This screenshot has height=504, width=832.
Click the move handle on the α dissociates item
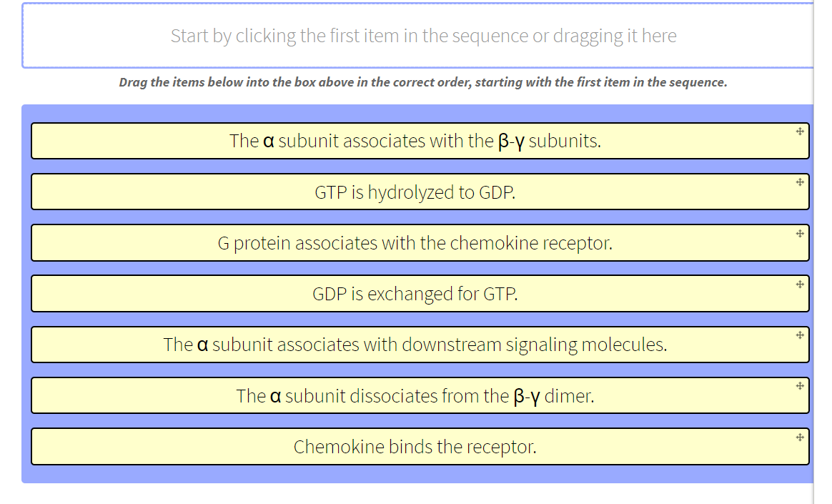799,385
